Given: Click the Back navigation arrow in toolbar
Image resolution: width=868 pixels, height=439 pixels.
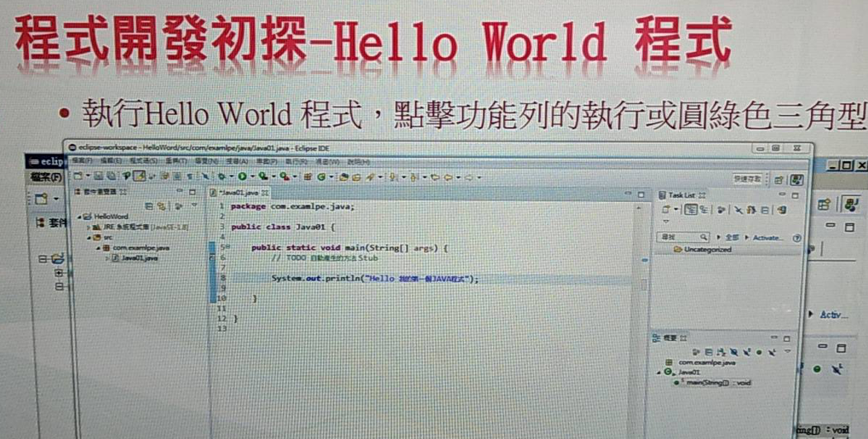Looking at the screenshot, I should [448, 177].
